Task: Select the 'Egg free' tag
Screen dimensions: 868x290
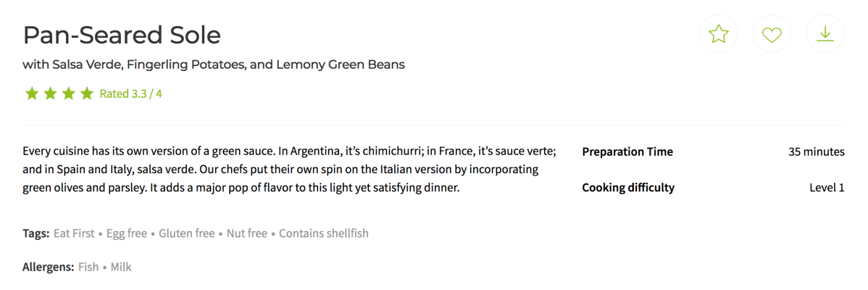Action: point(127,233)
